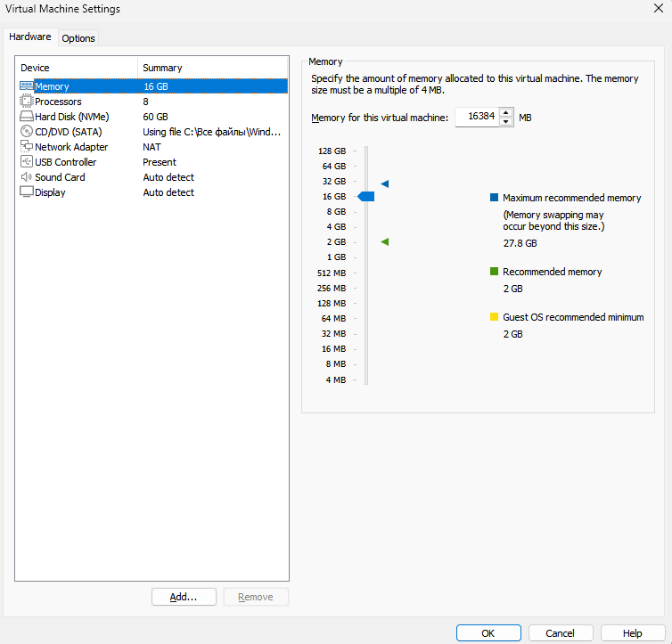Decrease memory with the down spinner arrow
672x644 pixels.
(x=506, y=122)
